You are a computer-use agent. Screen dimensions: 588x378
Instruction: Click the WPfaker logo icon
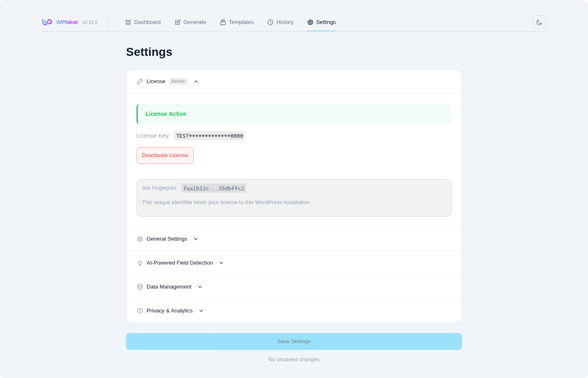click(x=47, y=22)
